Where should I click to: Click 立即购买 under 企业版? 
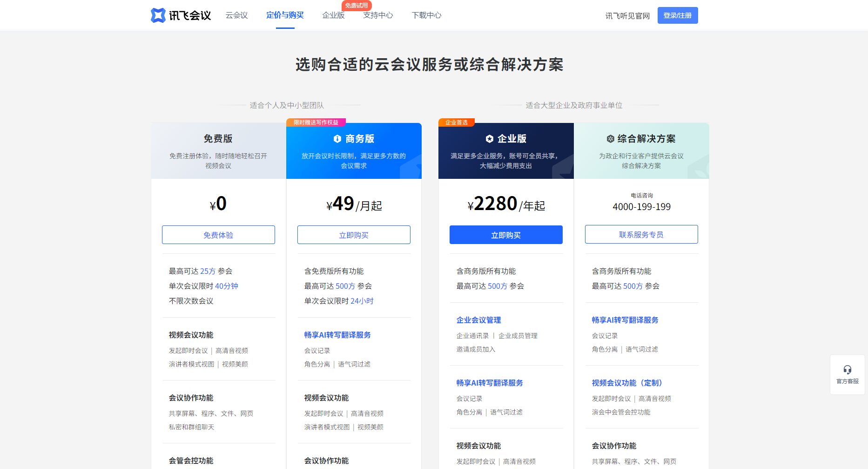tap(506, 235)
